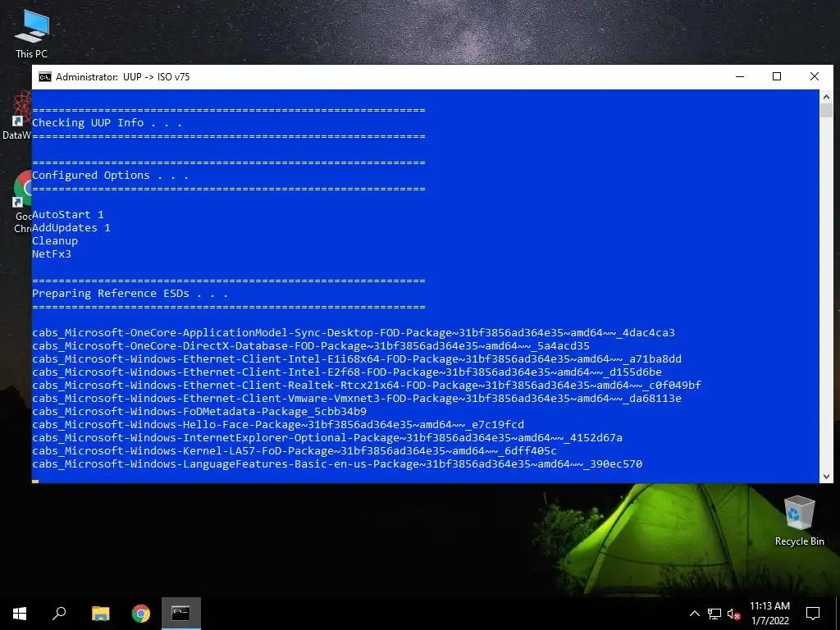The image size is (840, 630).
Task: Click the 'AutoStart 1' line
Action: click(x=68, y=215)
